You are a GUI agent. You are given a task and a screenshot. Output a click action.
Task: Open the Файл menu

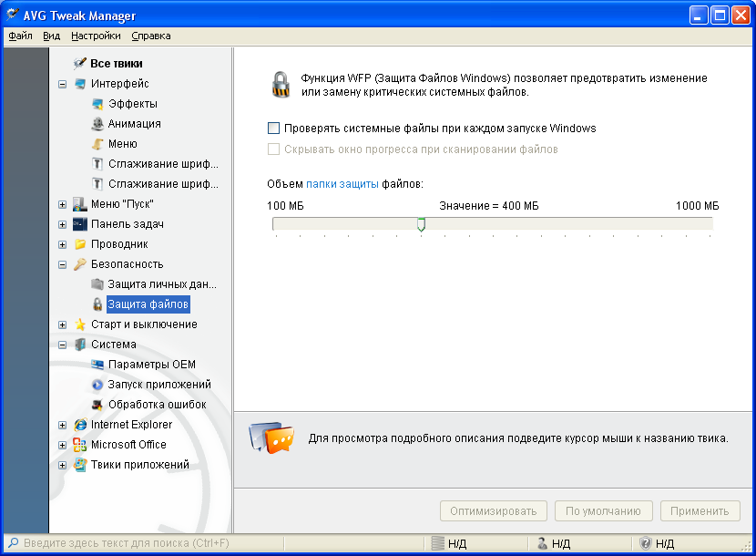click(20, 36)
